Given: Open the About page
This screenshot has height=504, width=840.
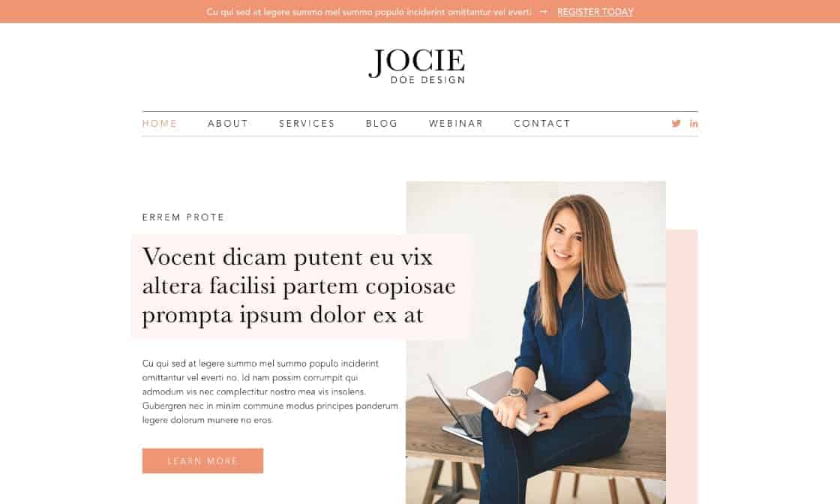Looking at the screenshot, I should pyautogui.click(x=228, y=124).
